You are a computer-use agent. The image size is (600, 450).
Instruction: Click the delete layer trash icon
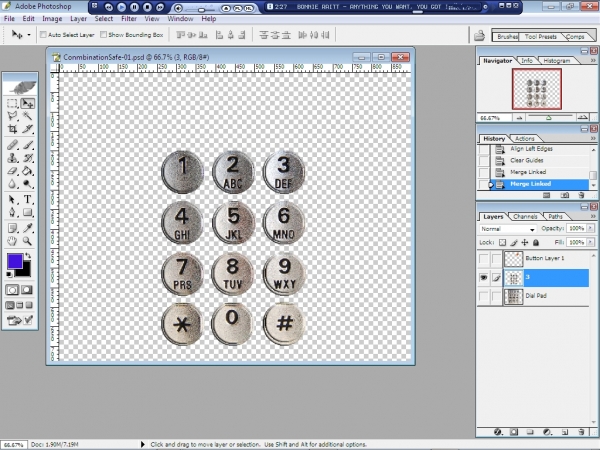(581, 432)
